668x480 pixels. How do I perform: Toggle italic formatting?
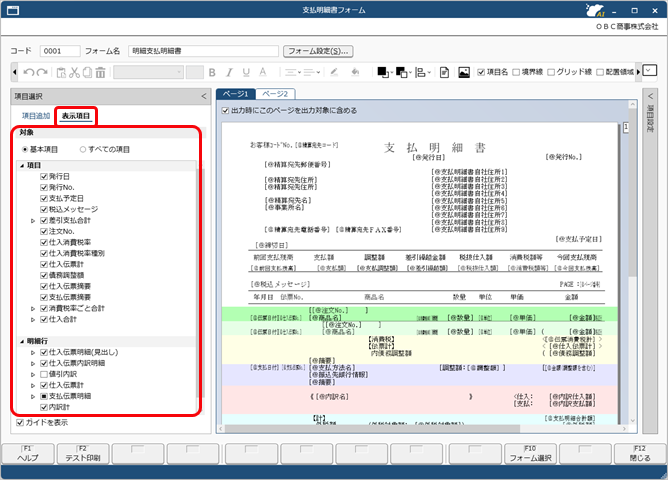[229, 72]
